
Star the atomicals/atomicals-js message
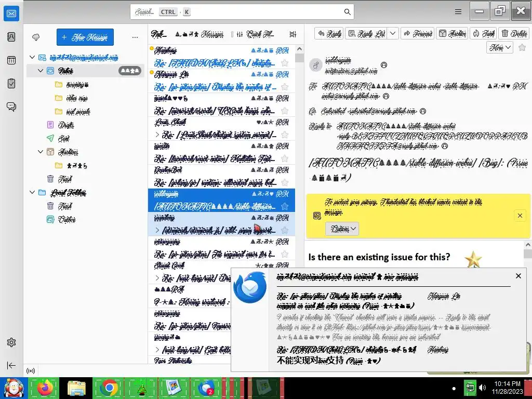[x=285, y=230]
